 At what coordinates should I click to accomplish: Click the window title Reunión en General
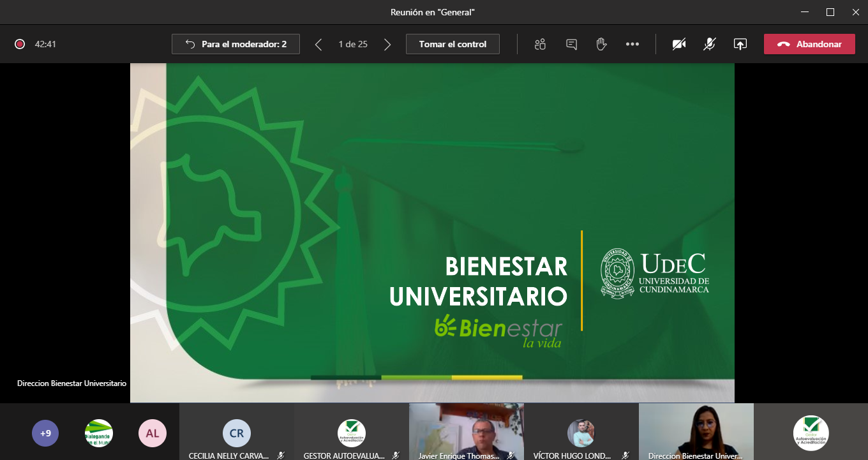433,12
